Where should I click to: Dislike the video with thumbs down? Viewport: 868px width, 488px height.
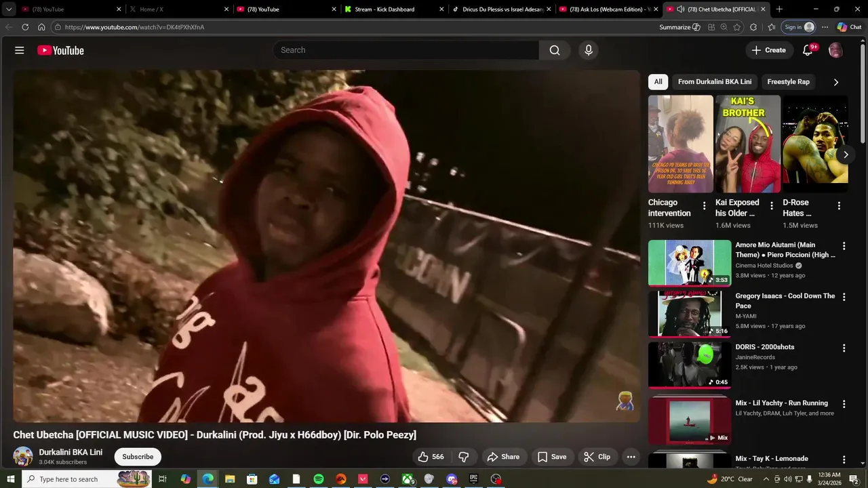[464, 457]
